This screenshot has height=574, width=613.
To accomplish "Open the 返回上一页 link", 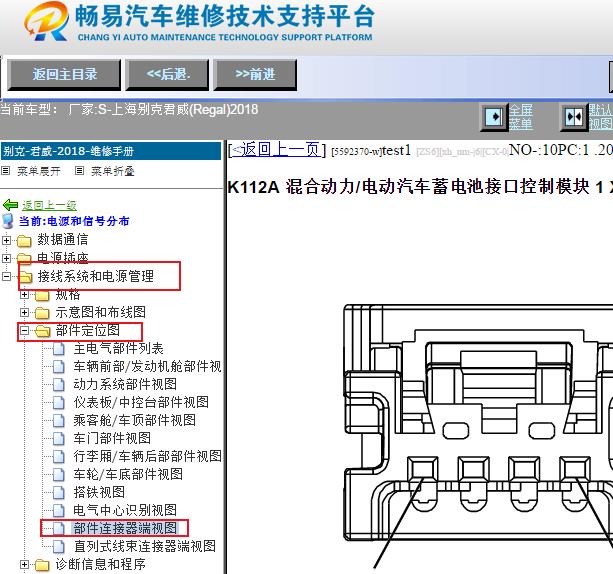I will 277,150.
